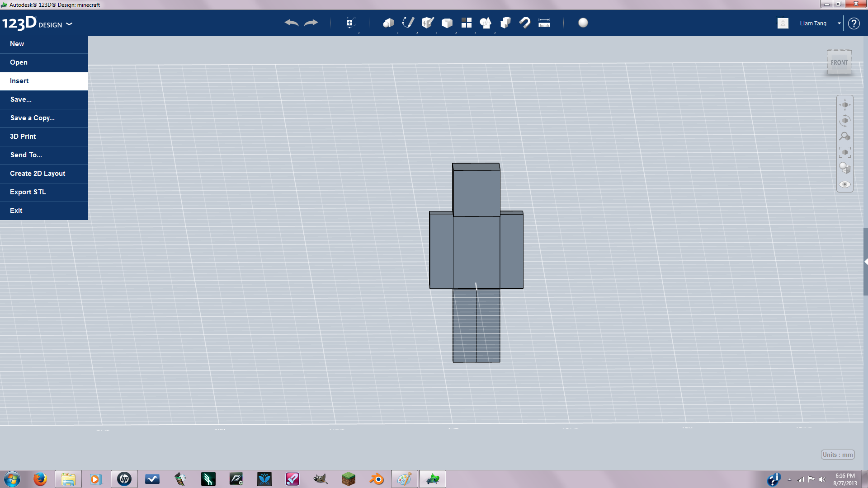Open the visual style cube icon
The width and height of the screenshot is (868, 488).
(845, 168)
